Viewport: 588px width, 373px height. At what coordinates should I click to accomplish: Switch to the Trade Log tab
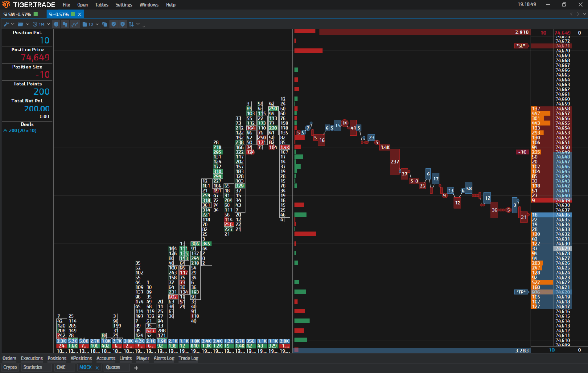coord(188,358)
